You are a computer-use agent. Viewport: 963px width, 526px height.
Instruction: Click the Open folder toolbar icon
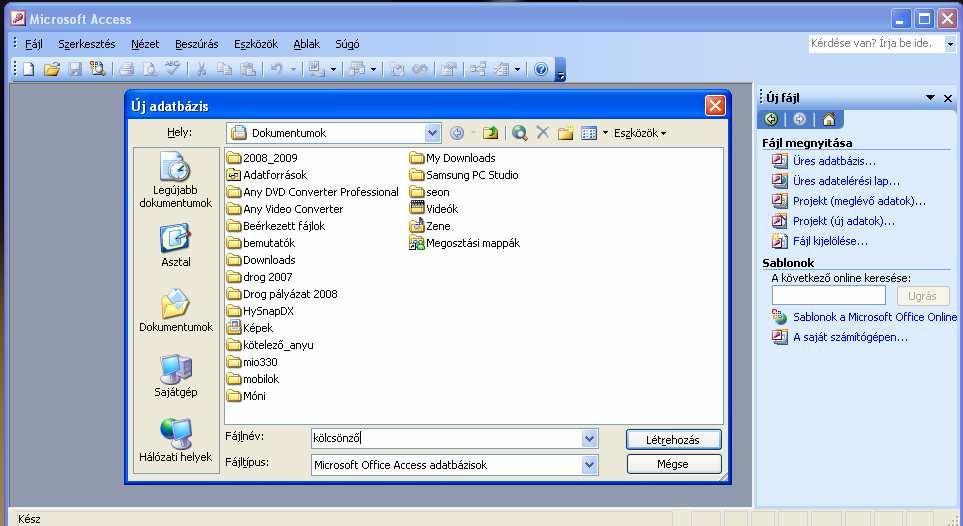point(52,69)
